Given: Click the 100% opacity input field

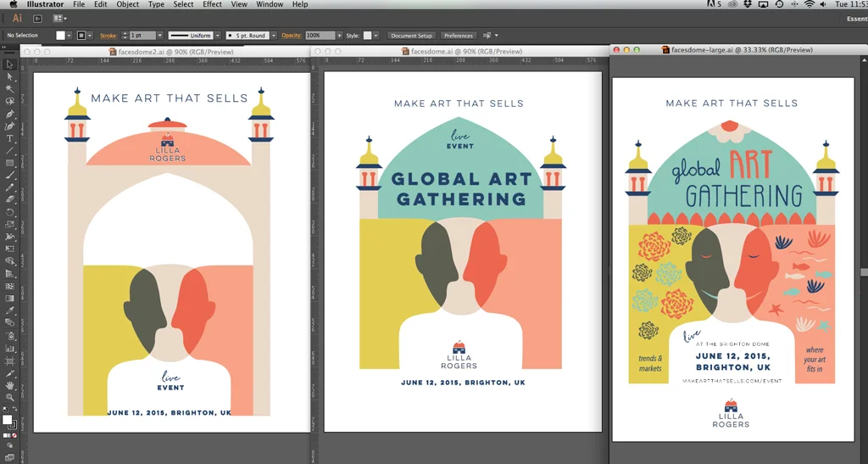Looking at the screenshot, I should pos(320,36).
